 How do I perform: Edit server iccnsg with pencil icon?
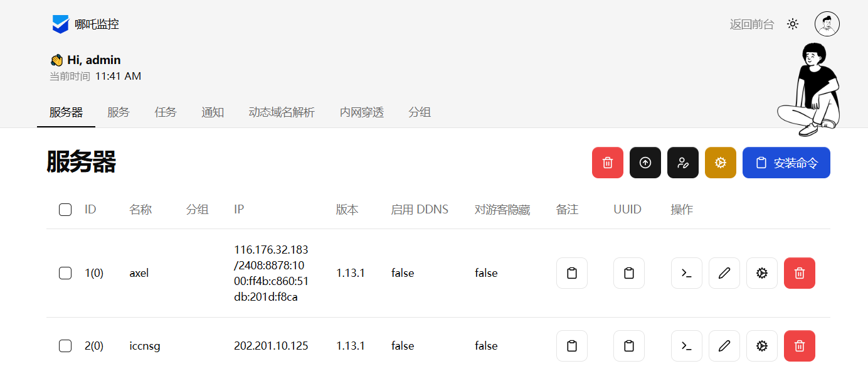[724, 346]
